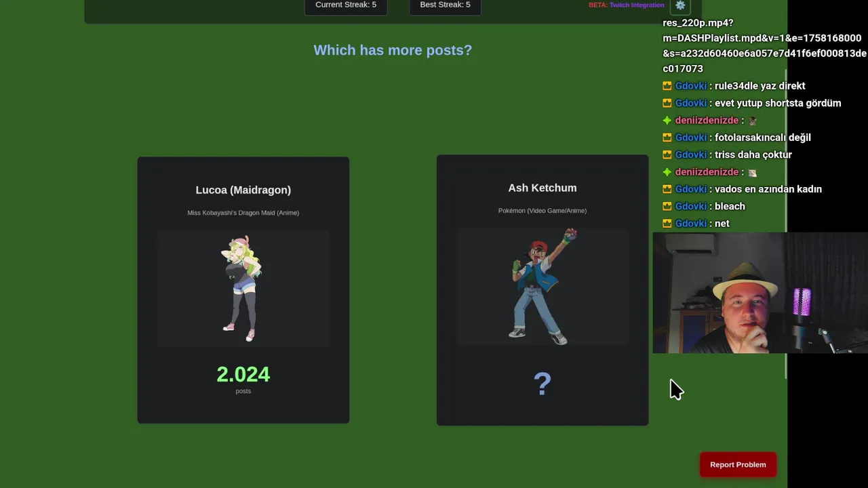Choose the Ash Ketchum card
The height and width of the screenshot is (488, 868).
pos(542,290)
